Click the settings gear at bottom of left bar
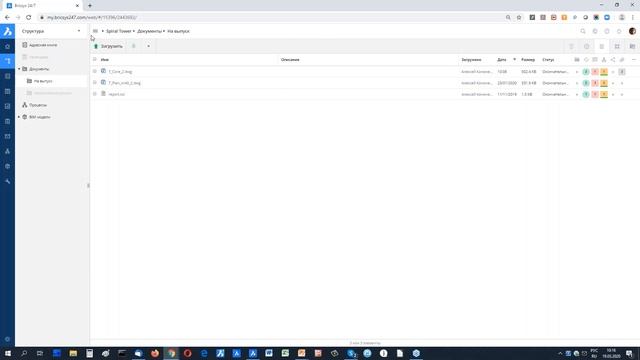The image size is (640, 360). (x=7, y=339)
